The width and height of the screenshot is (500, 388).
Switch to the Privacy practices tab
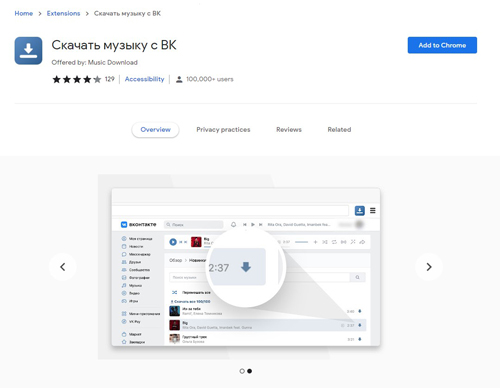coord(223,130)
